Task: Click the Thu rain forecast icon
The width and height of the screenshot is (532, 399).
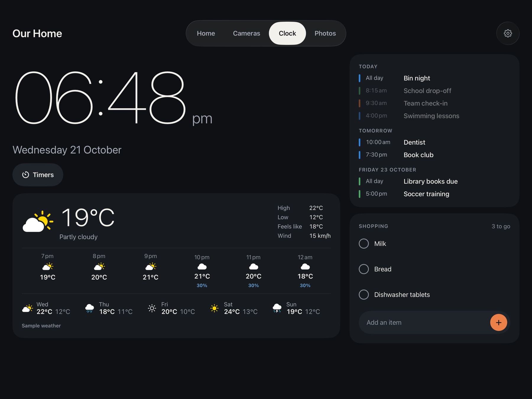Action: tap(90, 308)
